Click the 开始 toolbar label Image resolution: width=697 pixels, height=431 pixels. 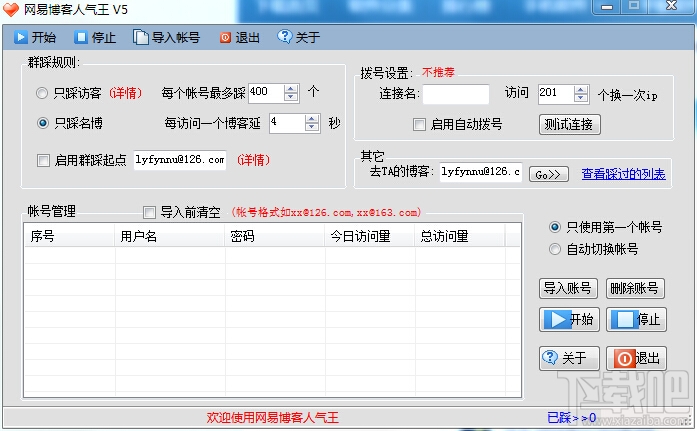click(44, 37)
